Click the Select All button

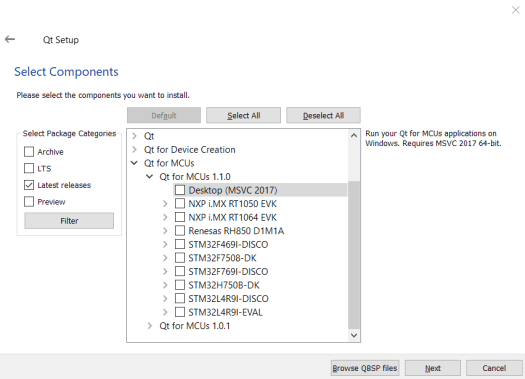point(243,116)
